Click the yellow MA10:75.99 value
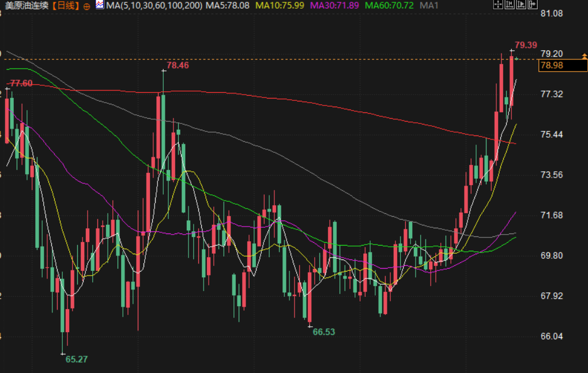The image size is (588, 373). point(280,6)
